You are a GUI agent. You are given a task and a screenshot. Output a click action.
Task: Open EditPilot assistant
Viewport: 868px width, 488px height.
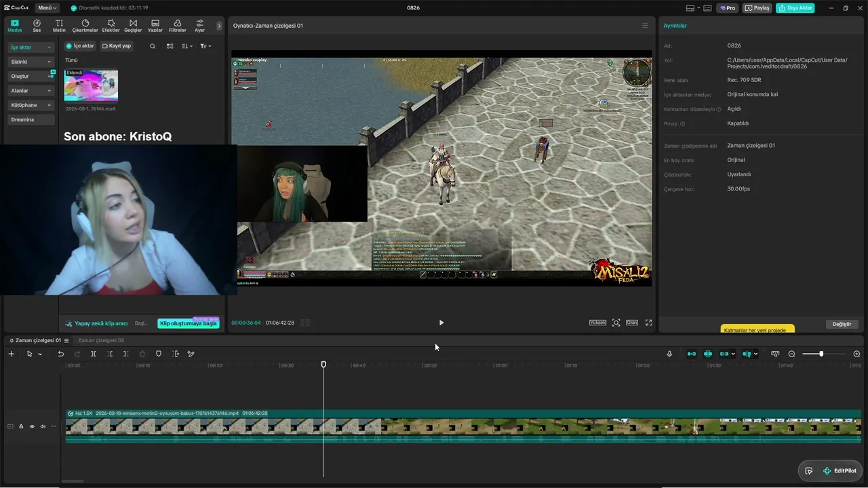point(840,471)
